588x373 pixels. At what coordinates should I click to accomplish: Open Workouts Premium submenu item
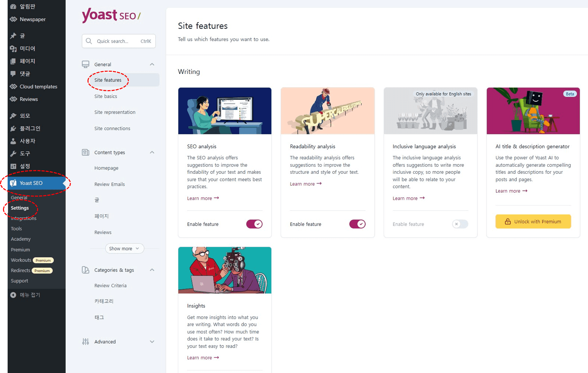coord(32,260)
